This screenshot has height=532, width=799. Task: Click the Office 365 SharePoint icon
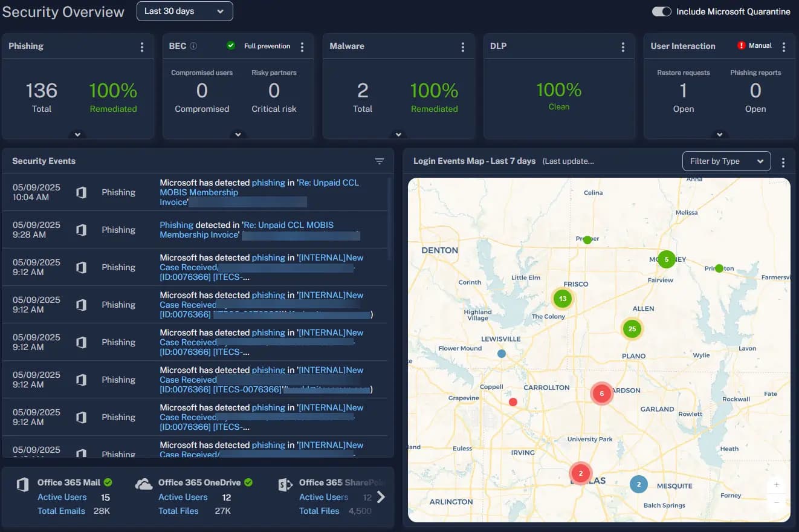pyautogui.click(x=285, y=482)
